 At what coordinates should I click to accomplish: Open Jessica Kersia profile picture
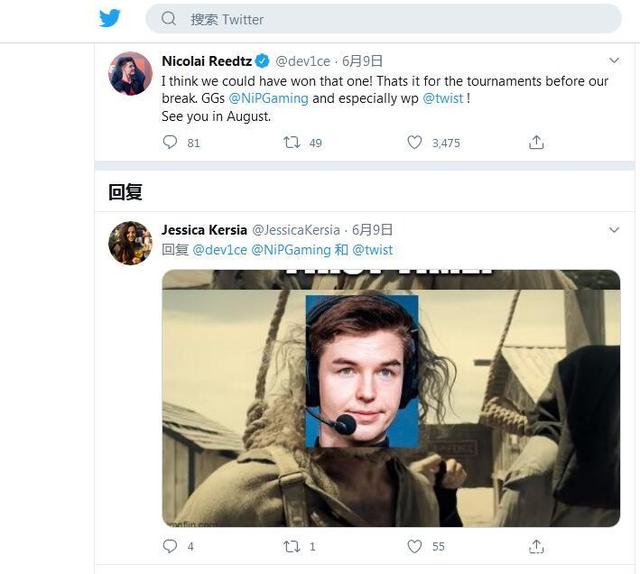point(130,243)
